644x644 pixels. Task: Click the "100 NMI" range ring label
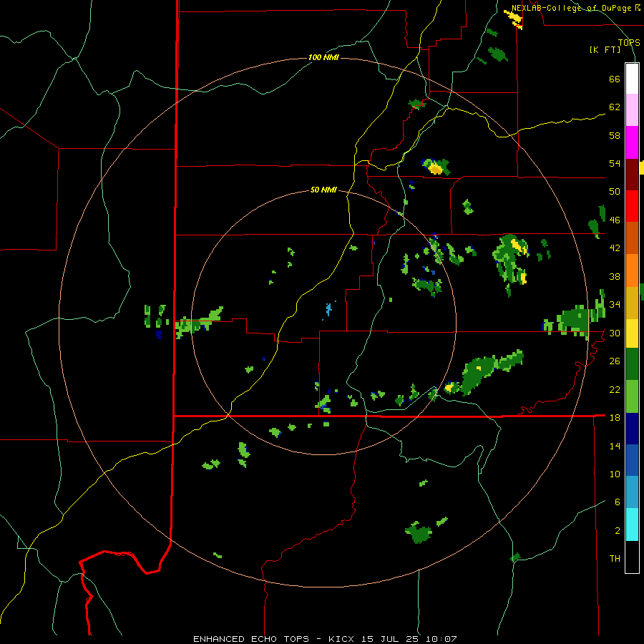tap(323, 57)
